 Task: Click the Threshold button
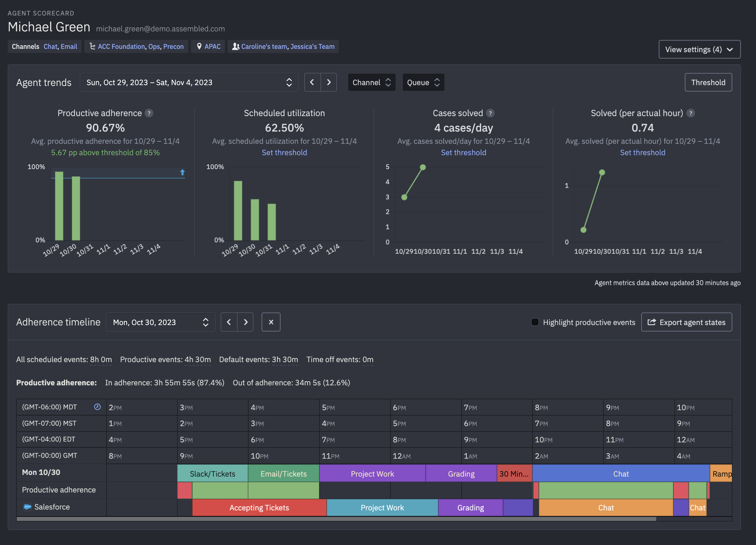(708, 82)
